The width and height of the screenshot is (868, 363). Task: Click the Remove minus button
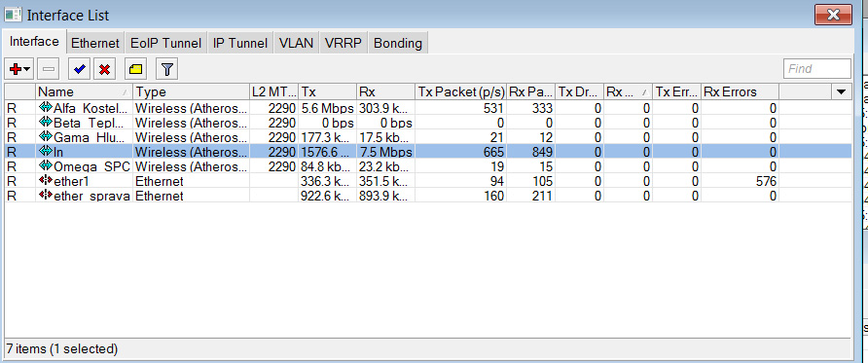(49, 69)
